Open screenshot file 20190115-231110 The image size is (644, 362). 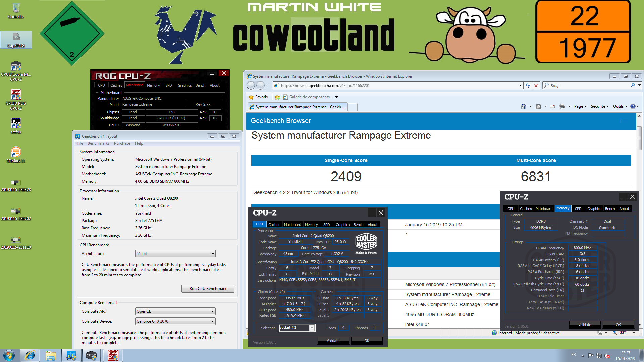(x=16, y=243)
